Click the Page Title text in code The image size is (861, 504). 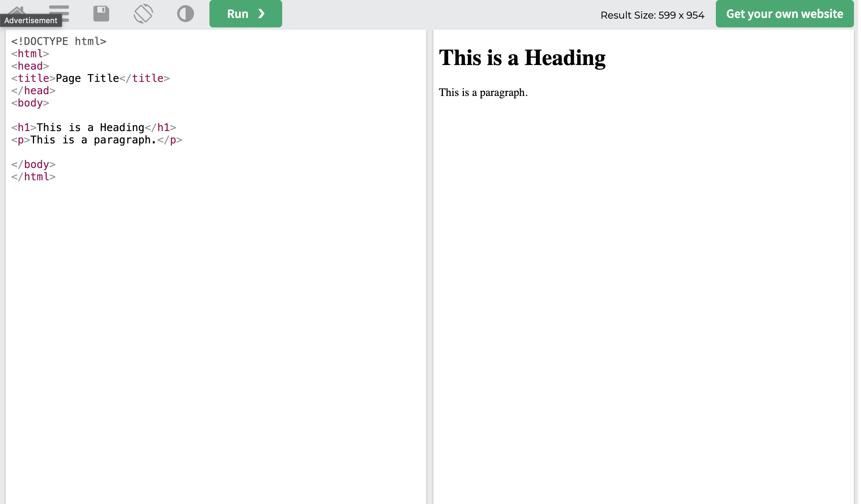coord(88,78)
